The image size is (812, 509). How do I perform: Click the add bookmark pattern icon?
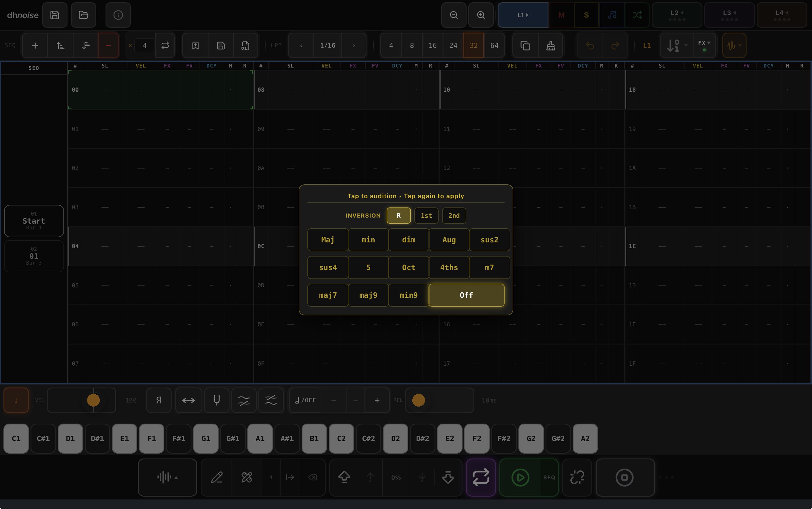point(196,46)
